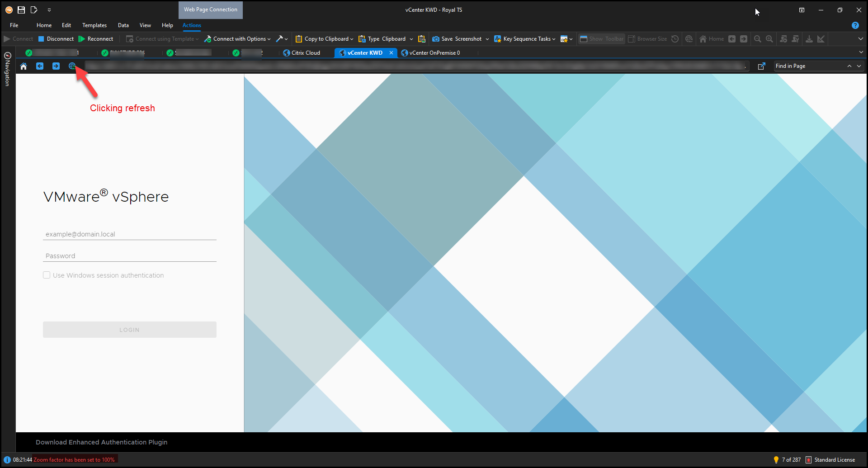Click the Zoom Out magnifier icon
This screenshot has height=468, width=868.
[758, 39]
